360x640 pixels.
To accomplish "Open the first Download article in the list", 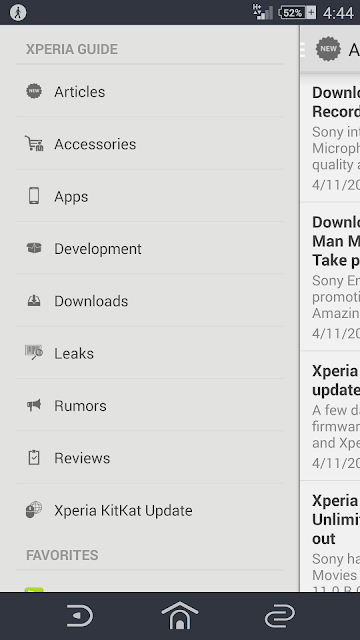I will click(331, 138).
